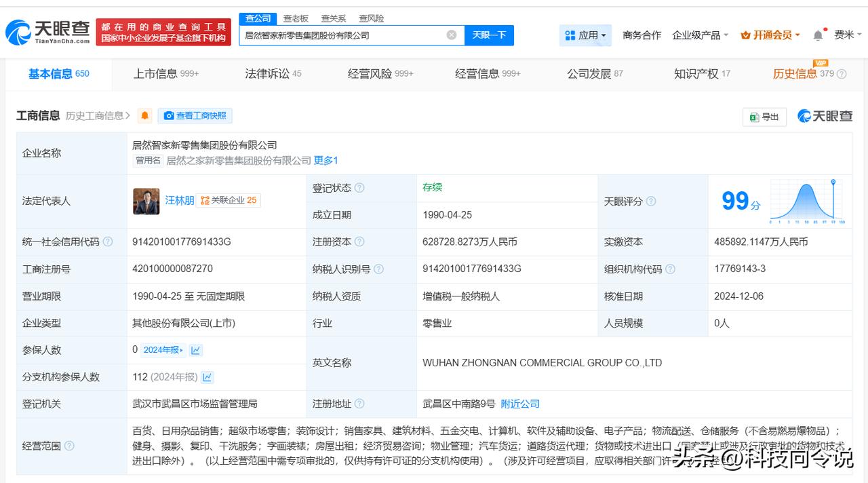Click the 附近公司 link

(520, 404)
